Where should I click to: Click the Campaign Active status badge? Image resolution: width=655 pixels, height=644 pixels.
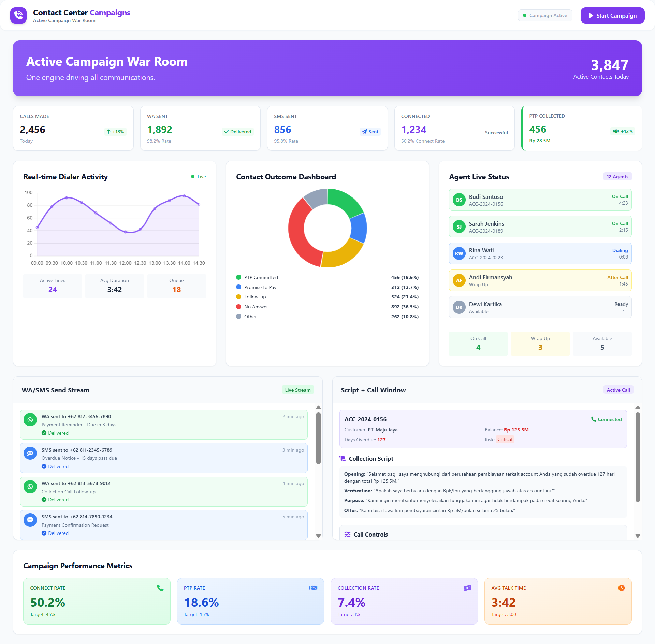(x=545, y=15)
